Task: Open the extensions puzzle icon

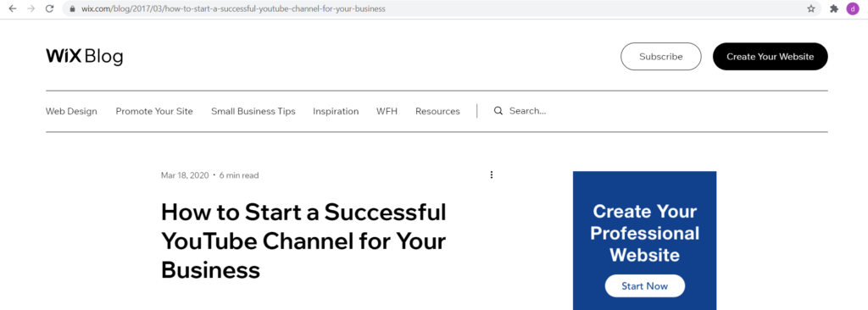Action: [x=834, y=8]
